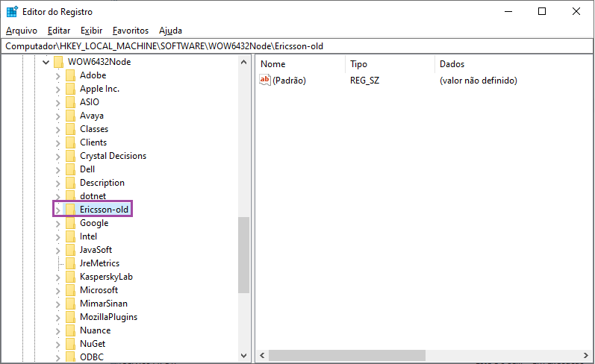Select the dotnet key label
The height and width of the screenshot is (364, 595).
(93, 196)
